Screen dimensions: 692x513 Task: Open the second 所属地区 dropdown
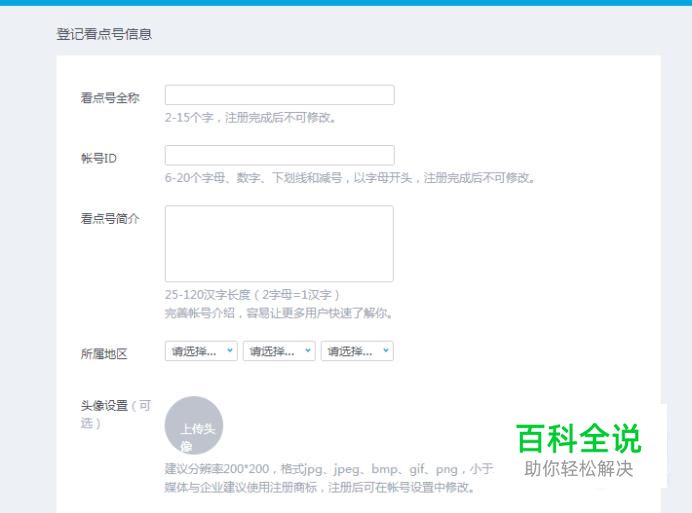279,351
